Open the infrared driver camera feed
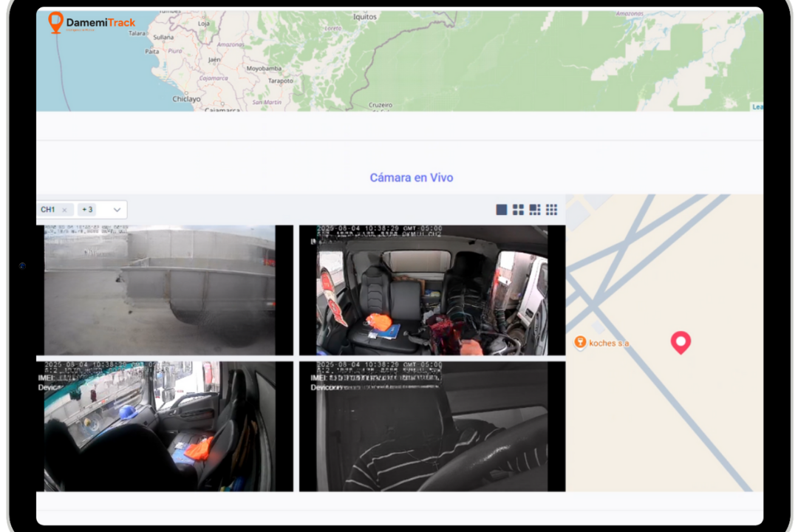 click(432, 426)
